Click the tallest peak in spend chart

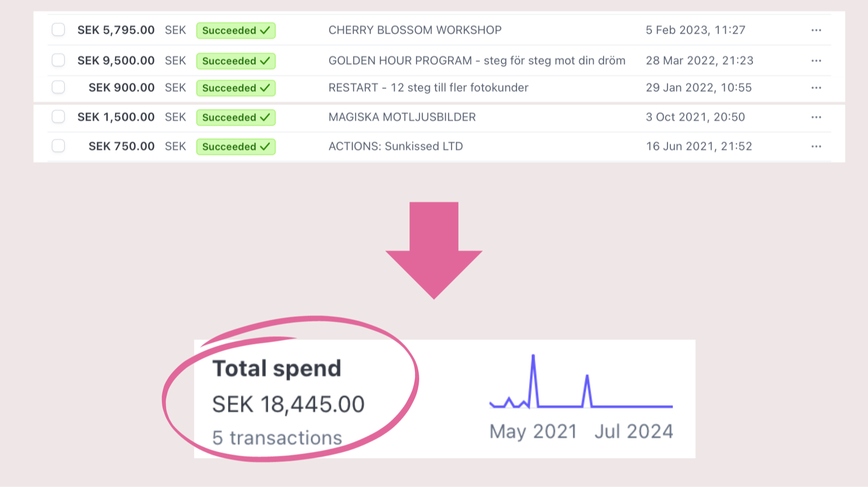click(533, 356)
